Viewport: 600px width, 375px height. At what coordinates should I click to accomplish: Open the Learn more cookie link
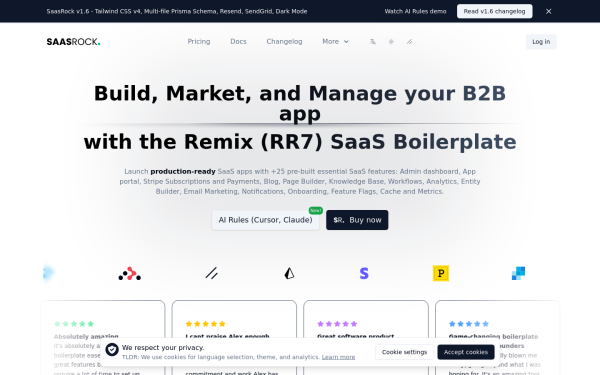(x=338, y=357)
